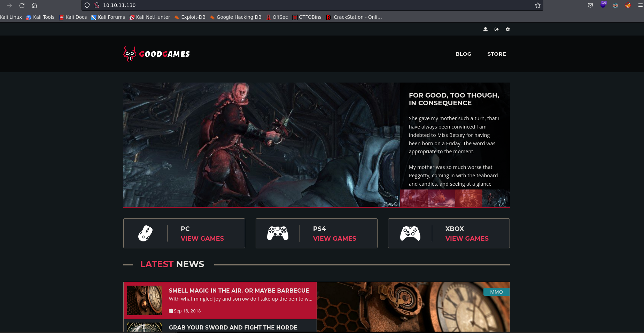Open the Pocket save icon
Screen dimensions: 644x333
pyautogui.click(x=590, y=5)
